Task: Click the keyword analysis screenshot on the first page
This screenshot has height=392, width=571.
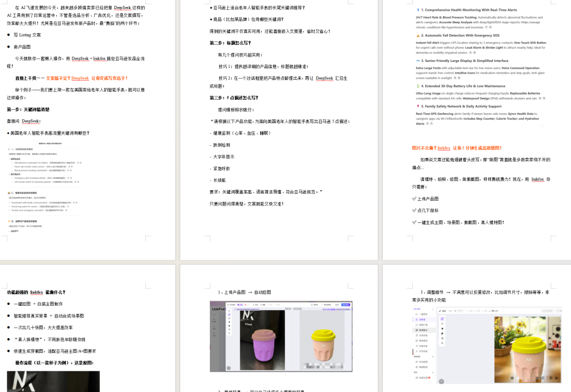Action: click(45, 187)
